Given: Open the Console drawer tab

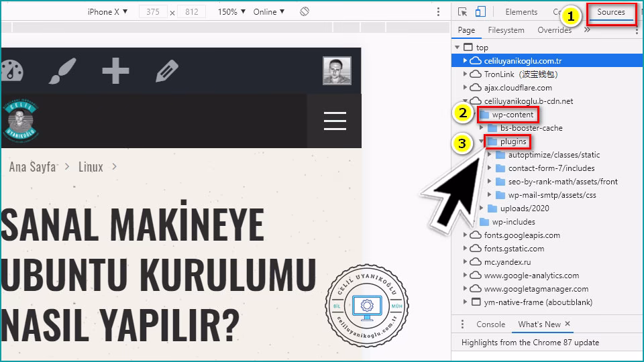Looking at the screenshot, I should pyautogui.click(x=490, y=324).
